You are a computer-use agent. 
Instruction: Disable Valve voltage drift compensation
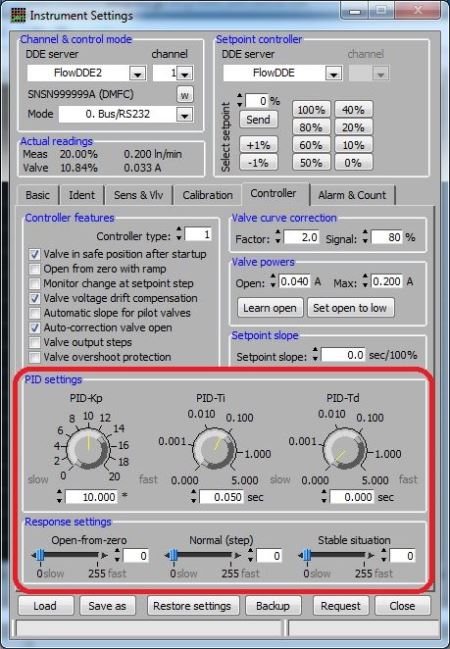click(x=34, y=298)
